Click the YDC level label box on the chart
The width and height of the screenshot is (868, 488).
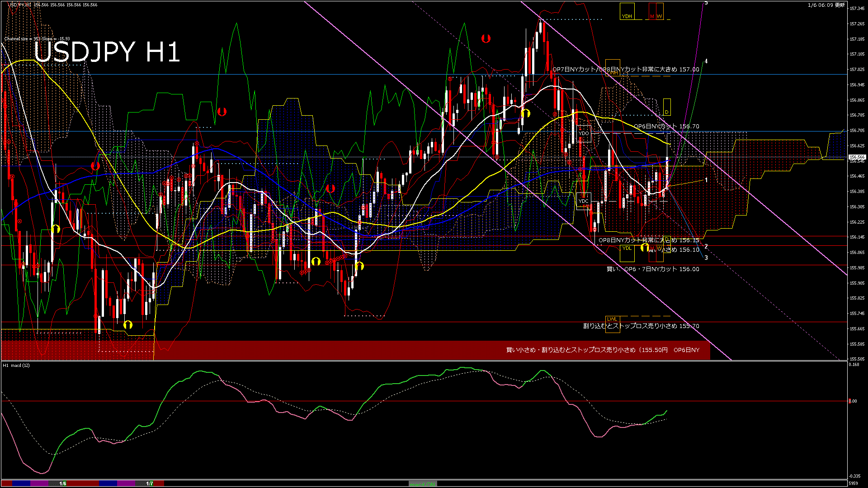tap(585, 201)
